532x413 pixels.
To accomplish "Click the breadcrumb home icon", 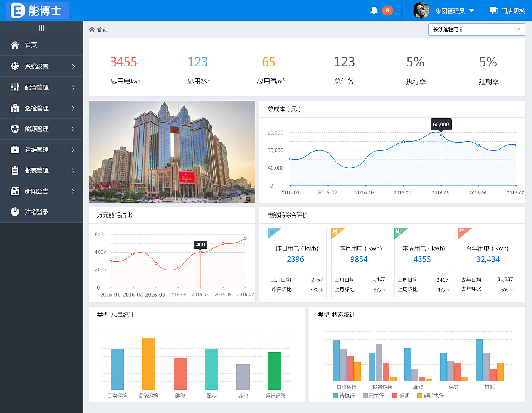I will coord(92,29).
